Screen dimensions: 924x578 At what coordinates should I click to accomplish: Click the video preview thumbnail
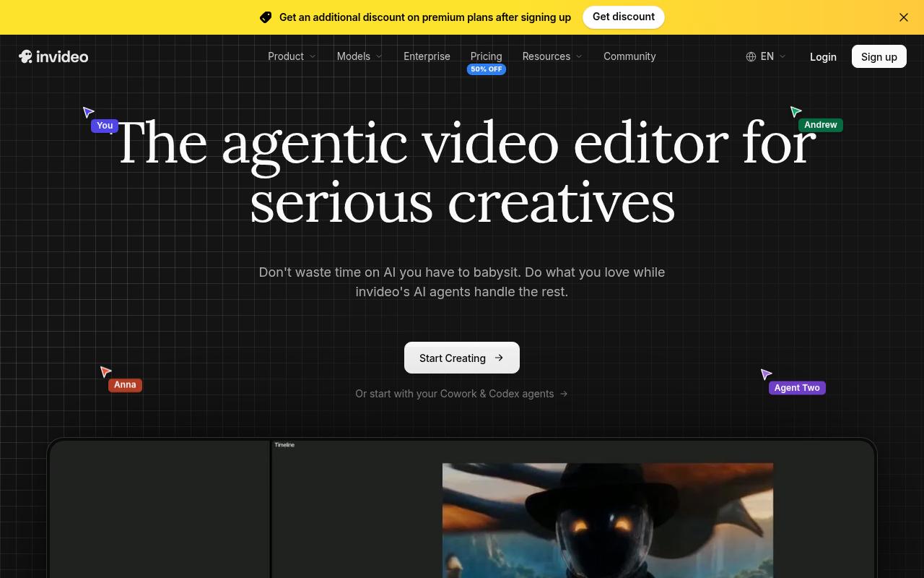pos(608,520)
